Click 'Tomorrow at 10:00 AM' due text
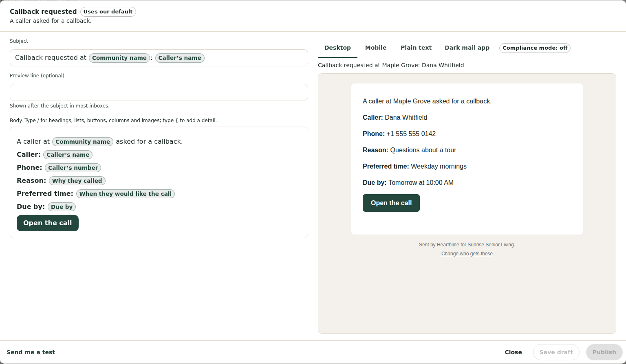The image size is (626, 364). [x=421, y=182]
